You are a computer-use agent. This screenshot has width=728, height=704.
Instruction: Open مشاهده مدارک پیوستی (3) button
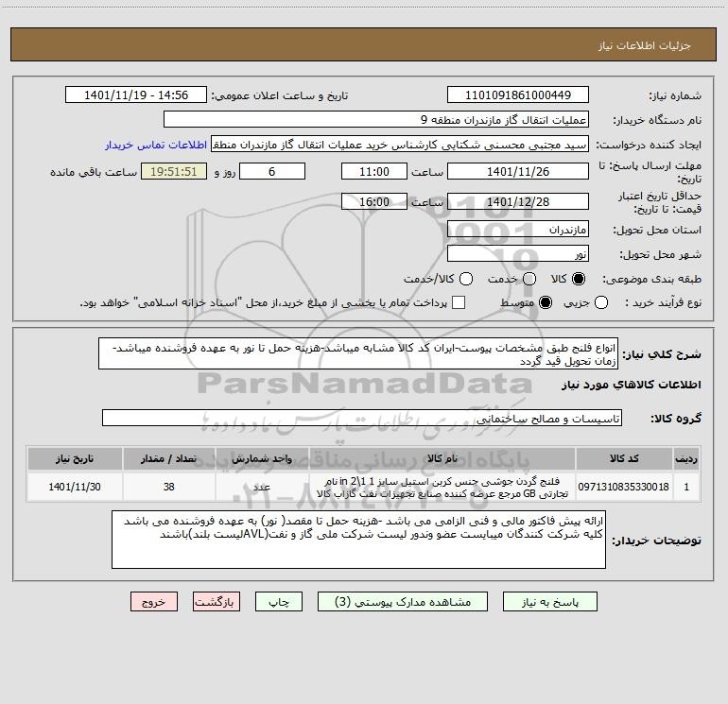(x=403, y=602)
